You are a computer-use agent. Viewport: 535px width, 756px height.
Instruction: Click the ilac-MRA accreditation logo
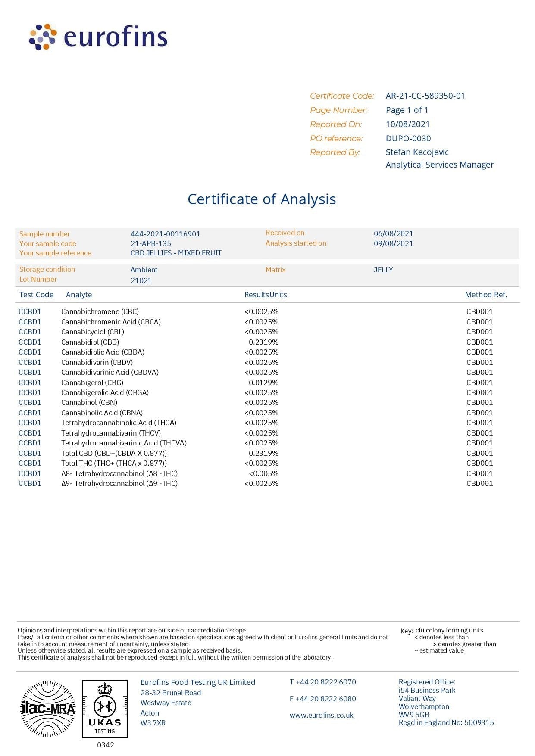(x=48, y=709)
